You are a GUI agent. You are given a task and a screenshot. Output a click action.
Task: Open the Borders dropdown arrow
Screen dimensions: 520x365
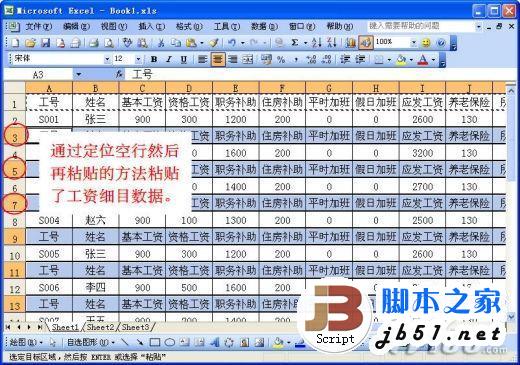click(x=389, y=60)
